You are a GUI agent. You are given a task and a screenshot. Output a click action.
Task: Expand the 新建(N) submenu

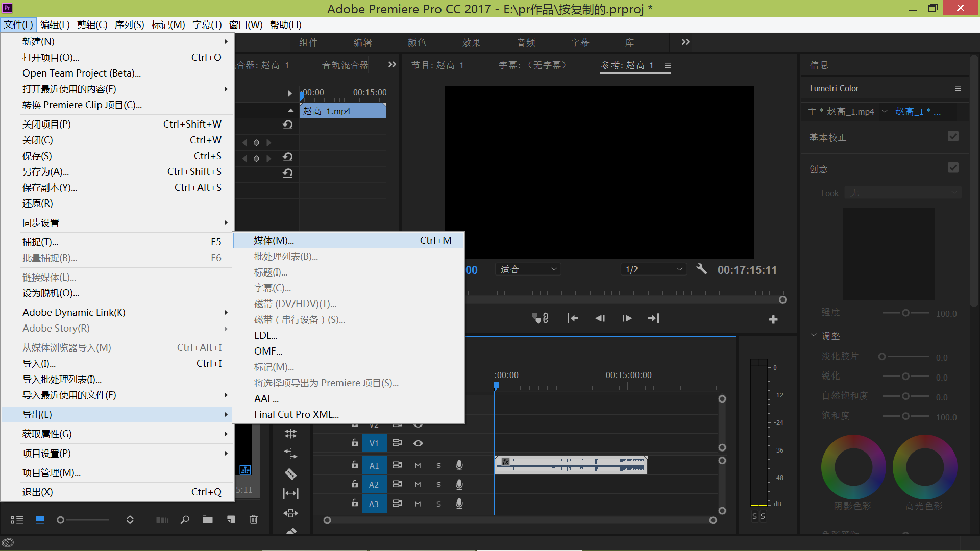(x=117, y=41)
